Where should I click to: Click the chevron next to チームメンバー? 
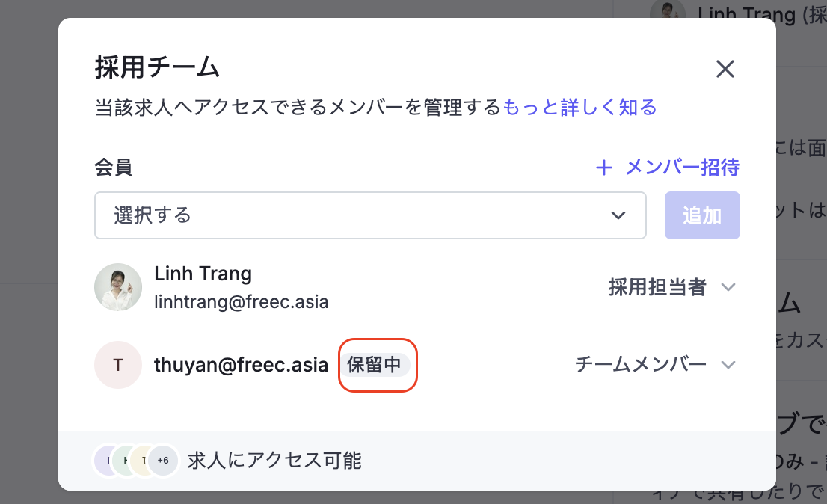728,365
